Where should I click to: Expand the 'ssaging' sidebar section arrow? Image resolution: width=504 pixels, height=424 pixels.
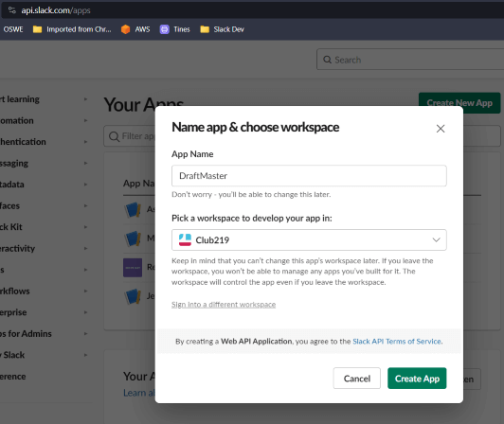pyautogui.click(x=85, y=163)
